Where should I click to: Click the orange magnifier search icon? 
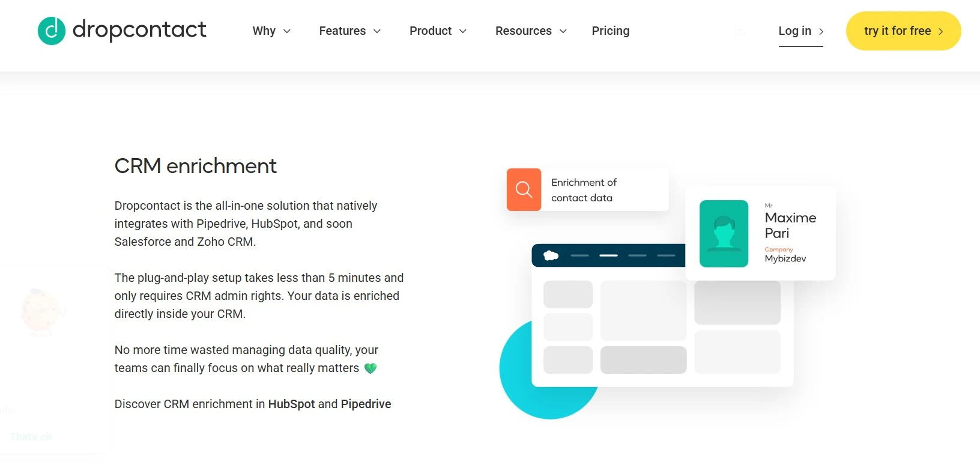(x=524, y=190)
